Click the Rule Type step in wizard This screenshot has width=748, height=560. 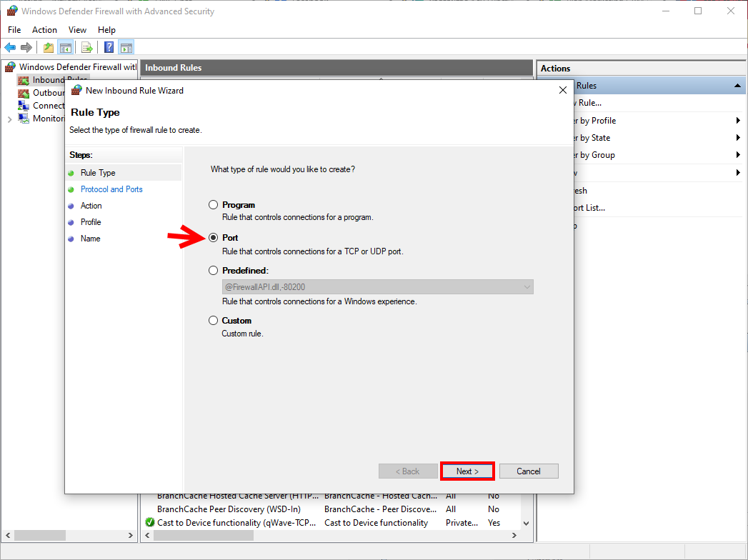point(98,173)
